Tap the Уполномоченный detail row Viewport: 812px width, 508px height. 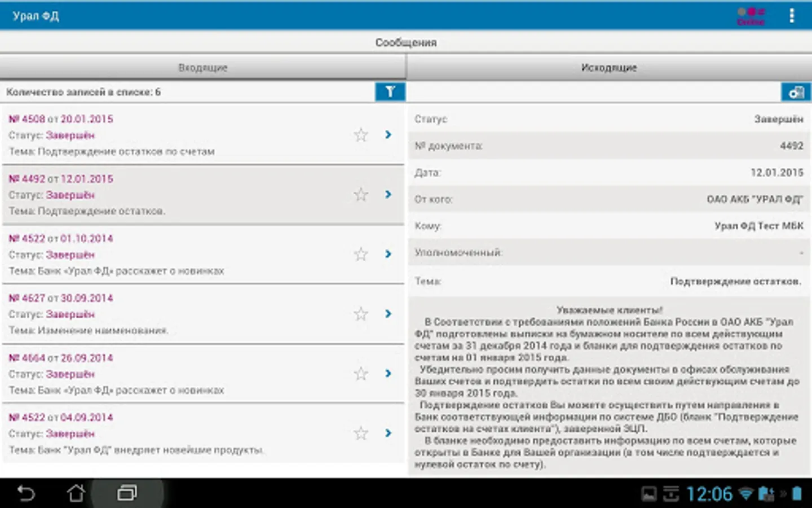(x=609, y=252)
